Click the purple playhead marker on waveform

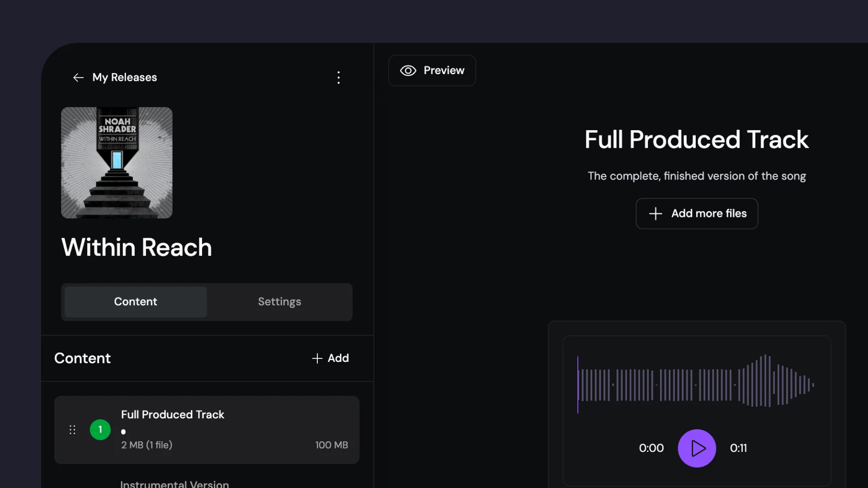tap(578, 385)
